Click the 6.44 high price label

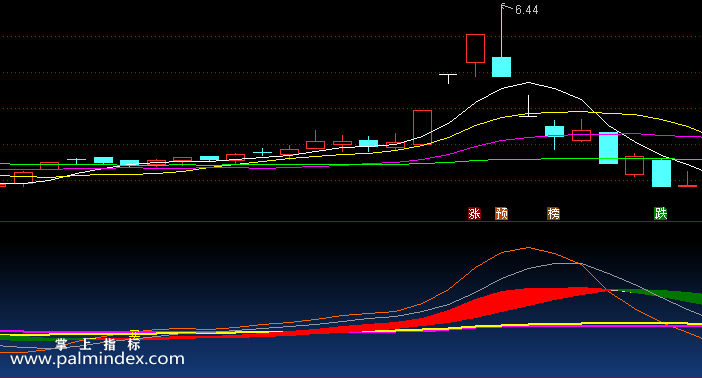coord(526,10)
